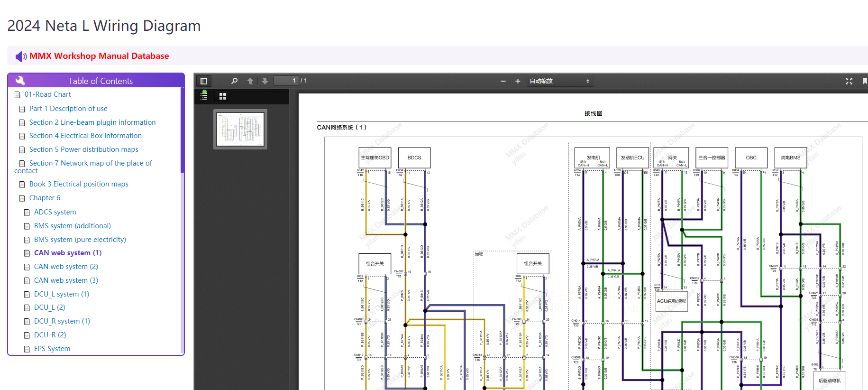Go to next page arrow
Screen dimensions: 868x390
(265, 81)
